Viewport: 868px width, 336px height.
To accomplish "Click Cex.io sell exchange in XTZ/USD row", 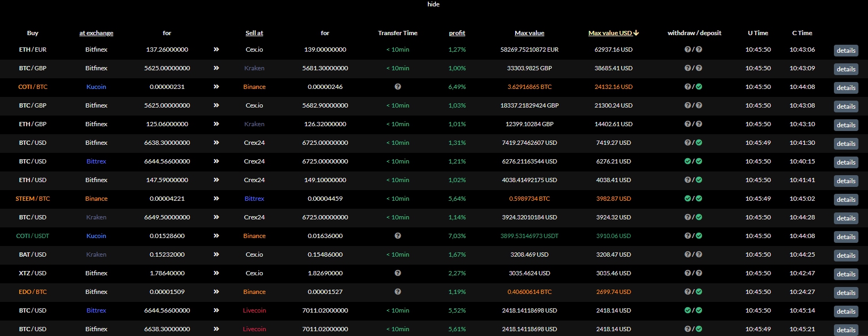I will 254,273.
